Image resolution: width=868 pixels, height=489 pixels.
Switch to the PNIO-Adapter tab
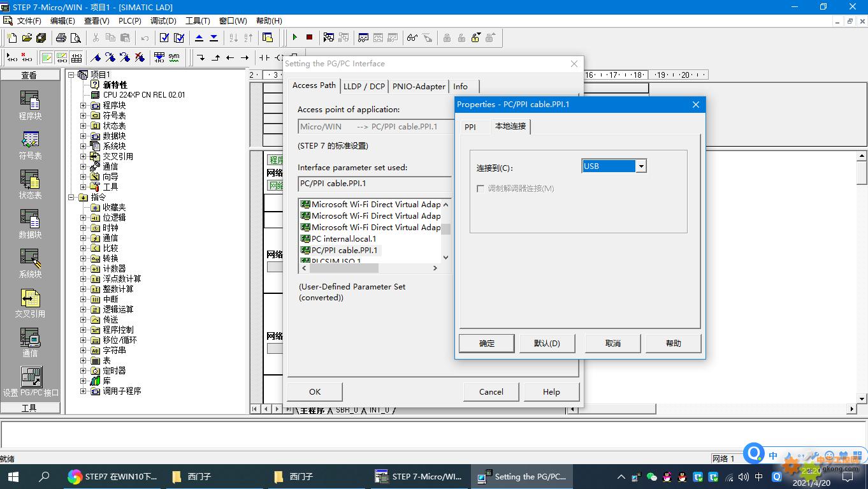pyautogui.click(x=419, y=86)
